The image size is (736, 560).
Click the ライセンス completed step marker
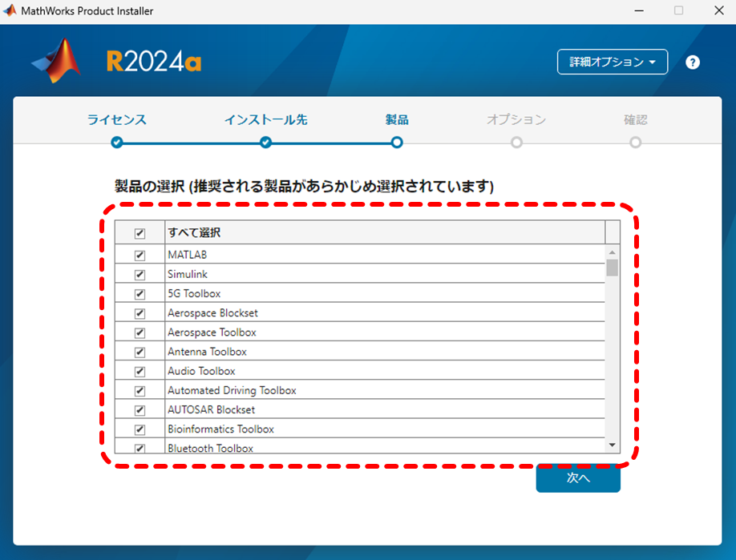click(x=117, y=142)
